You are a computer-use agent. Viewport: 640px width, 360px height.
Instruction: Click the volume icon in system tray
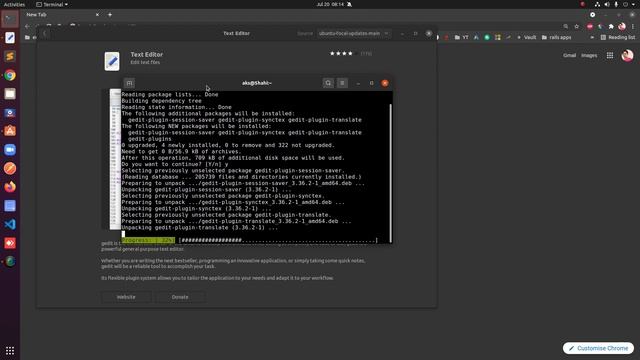(607, 4)
